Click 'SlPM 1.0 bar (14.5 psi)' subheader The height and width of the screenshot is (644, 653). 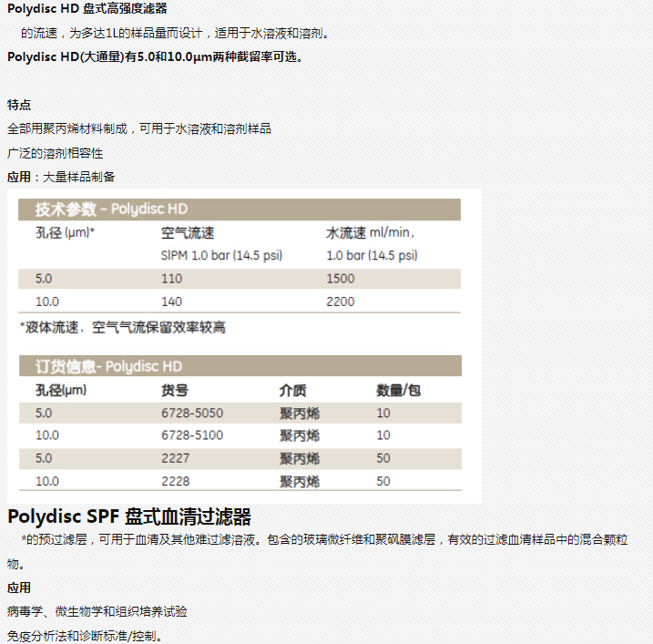[221, 255]
